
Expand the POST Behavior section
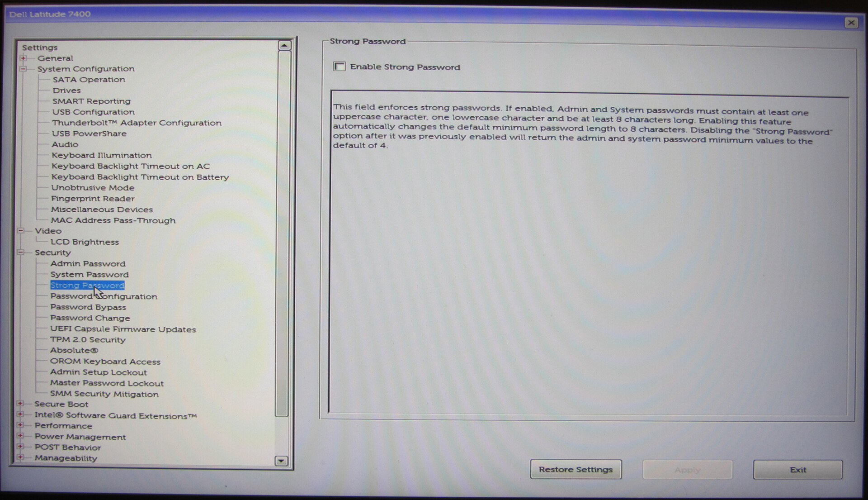point(20,447)
